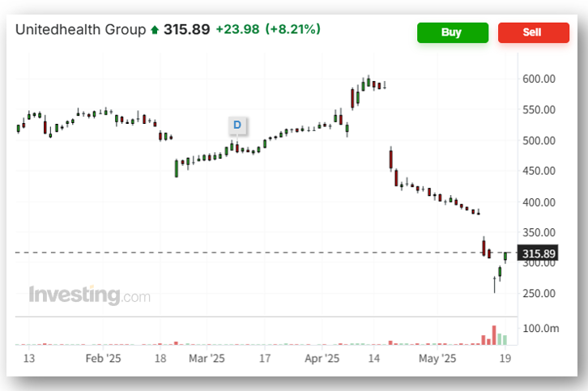The image size is (588, 391).
Task: Click the Apr '25 date label
Action: tap(322, 359)
